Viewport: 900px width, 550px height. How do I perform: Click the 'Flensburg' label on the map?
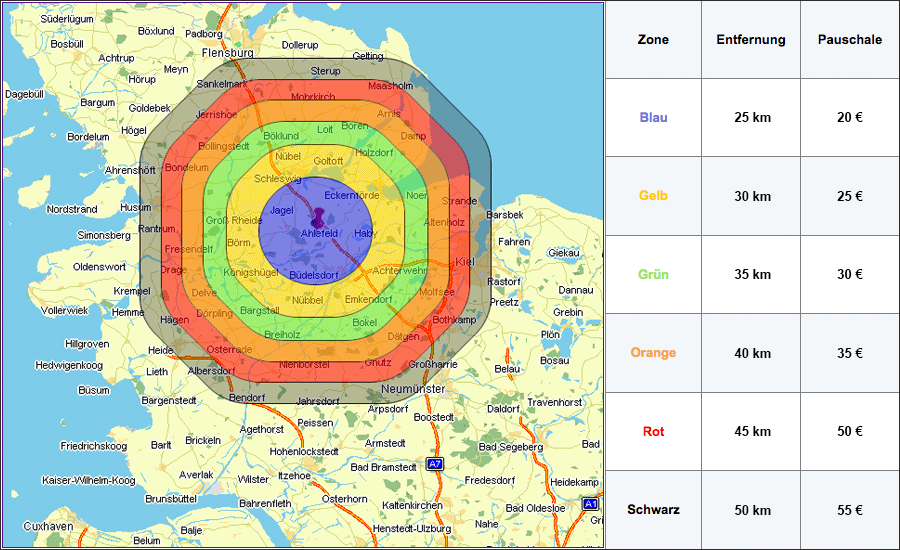click(227, 53)
